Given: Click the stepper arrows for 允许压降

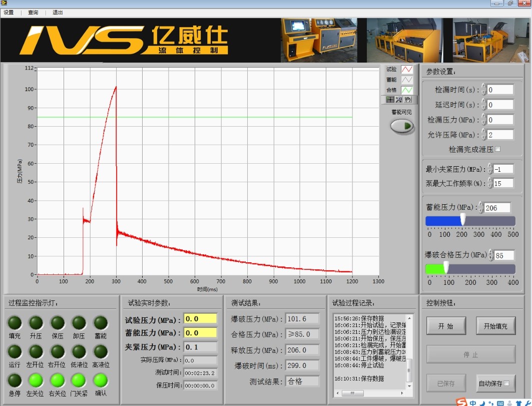Looking at the screenshot, I should tap(483, 135).
